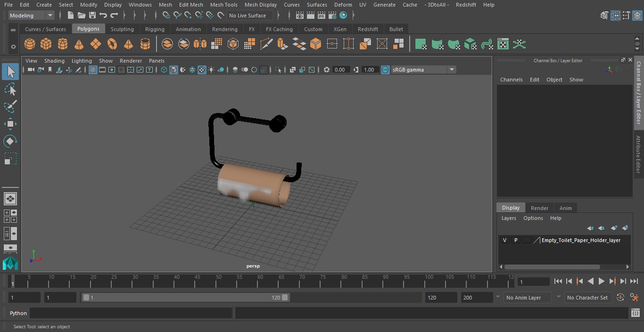Screen dimensions: 644x332
Task: Toggle playback P box of the layer
Action: (516, 240)
